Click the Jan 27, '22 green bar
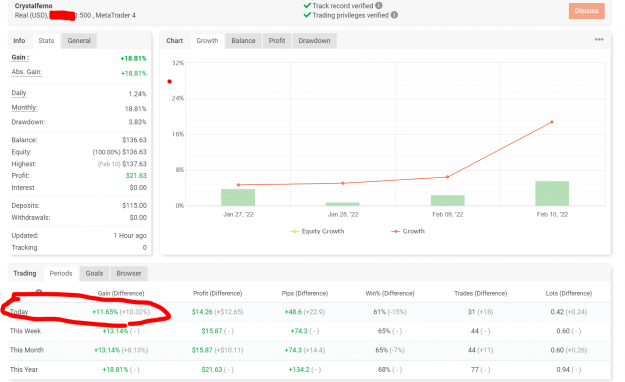This screenshot has height=382, width=625. pos(238,197)
